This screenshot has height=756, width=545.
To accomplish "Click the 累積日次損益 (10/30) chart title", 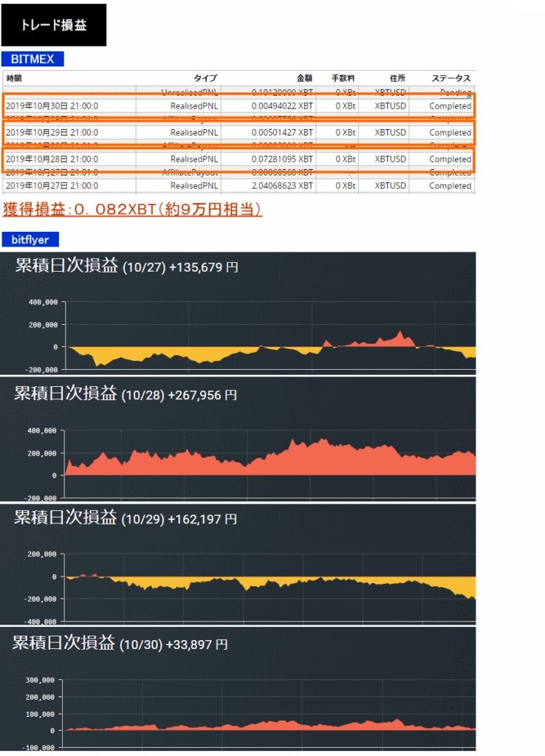I will click(x=120, y=644).
